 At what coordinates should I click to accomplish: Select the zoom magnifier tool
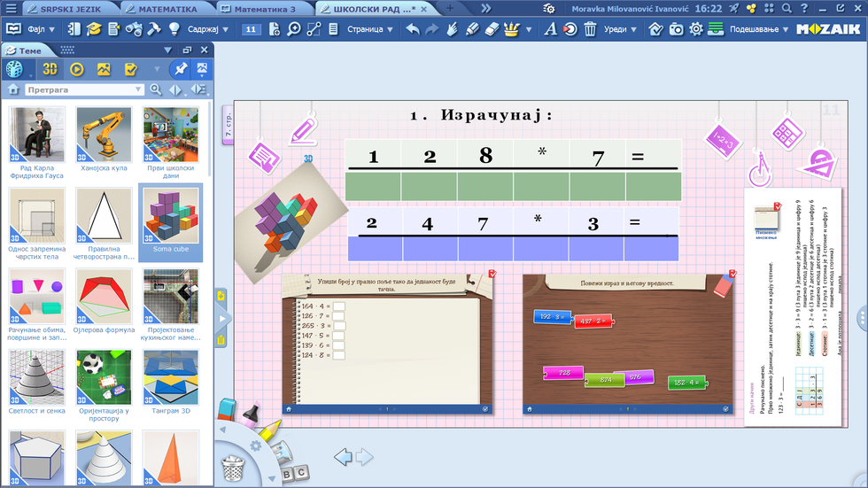(294, 29)
